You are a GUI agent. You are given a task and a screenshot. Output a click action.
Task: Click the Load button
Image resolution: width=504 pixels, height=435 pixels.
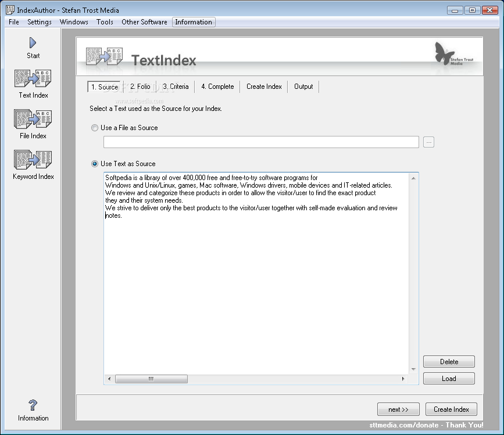[x=449, y=379]
